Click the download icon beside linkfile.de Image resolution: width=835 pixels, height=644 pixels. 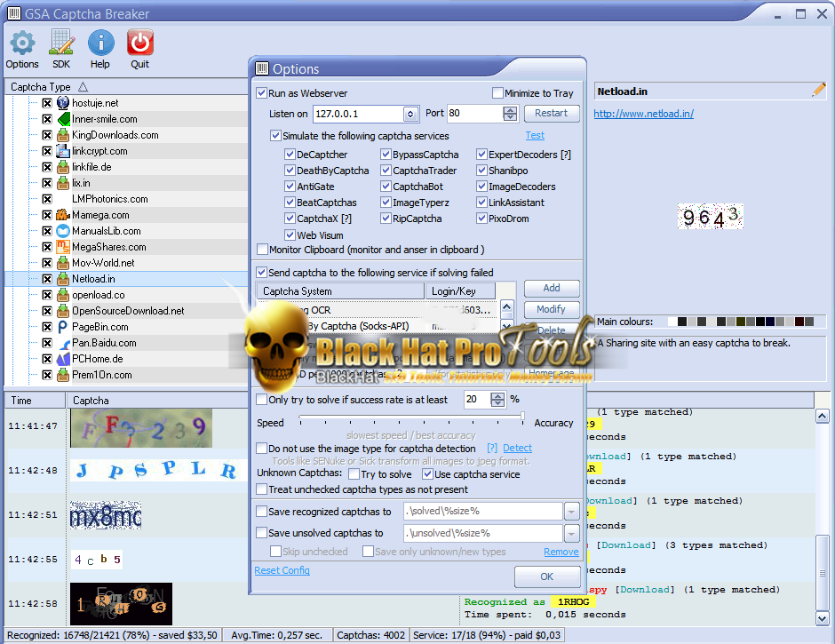63,167
